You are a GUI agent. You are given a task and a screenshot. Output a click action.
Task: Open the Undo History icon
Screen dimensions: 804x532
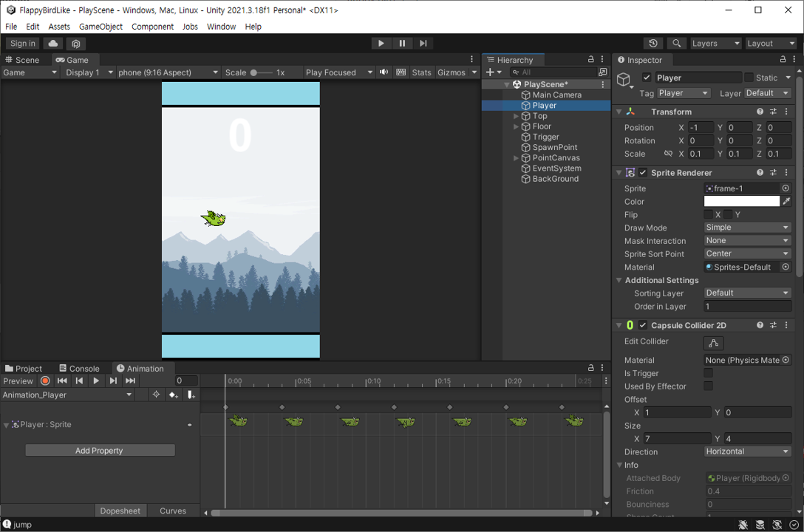tap(653, 44)
